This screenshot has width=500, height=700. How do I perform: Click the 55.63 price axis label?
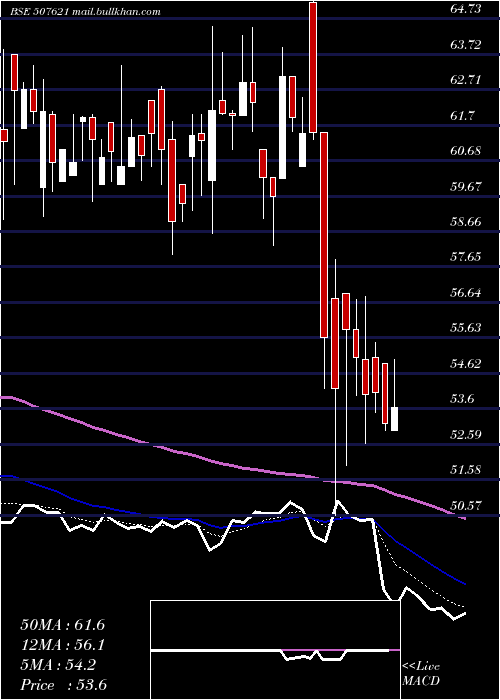(x=466, y=328)
